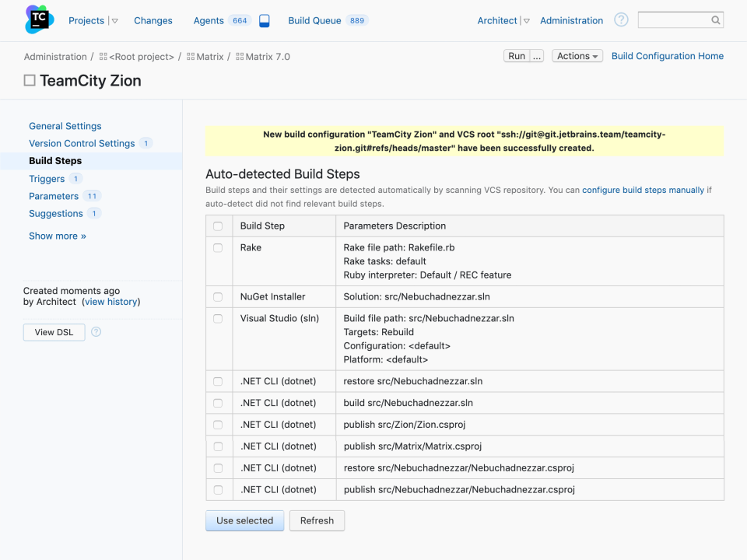Click help icon next to View DSL

click(96, 332)
